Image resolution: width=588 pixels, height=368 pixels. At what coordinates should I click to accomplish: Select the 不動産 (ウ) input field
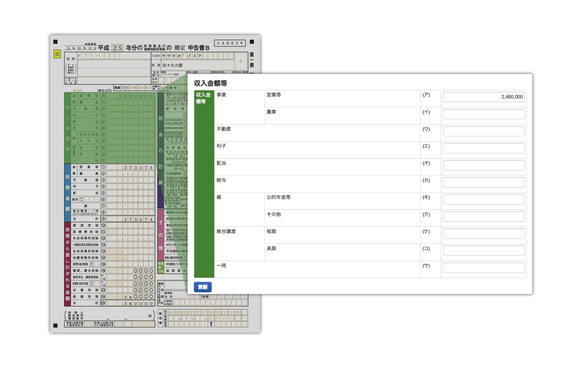click(483, 131)
